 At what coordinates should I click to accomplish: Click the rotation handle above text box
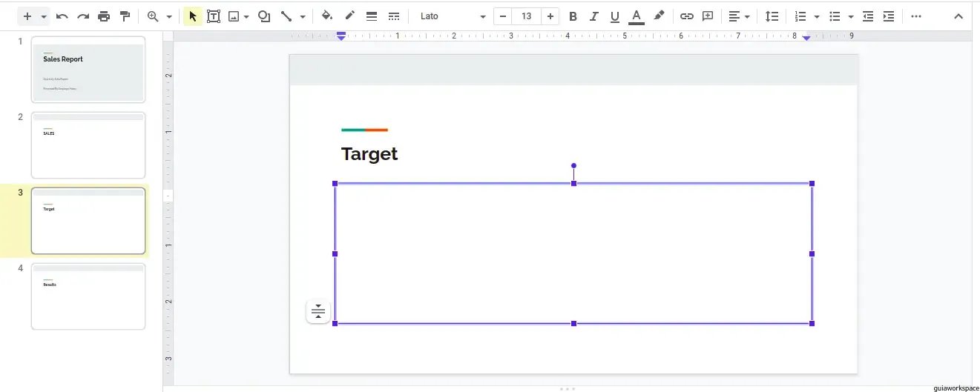pos(573,166)
